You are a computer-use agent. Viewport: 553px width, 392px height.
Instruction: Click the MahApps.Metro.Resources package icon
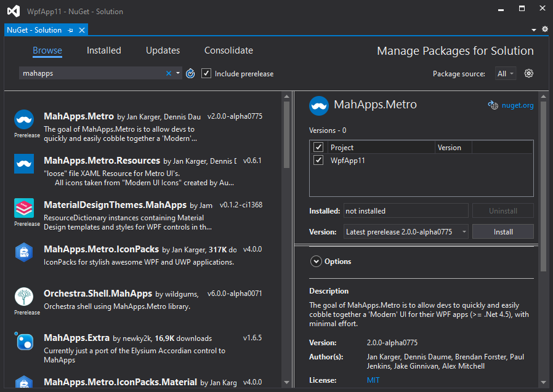click(x=24, y=164)
